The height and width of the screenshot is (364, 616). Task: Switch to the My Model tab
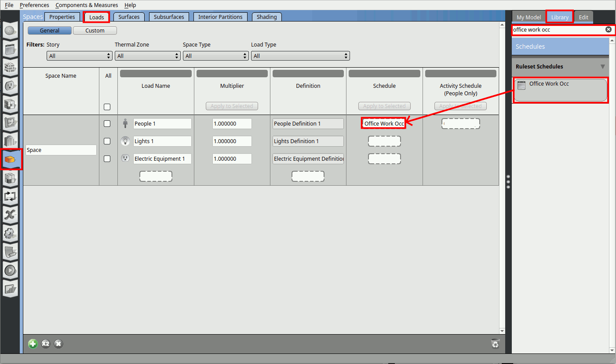coord(529,17)
